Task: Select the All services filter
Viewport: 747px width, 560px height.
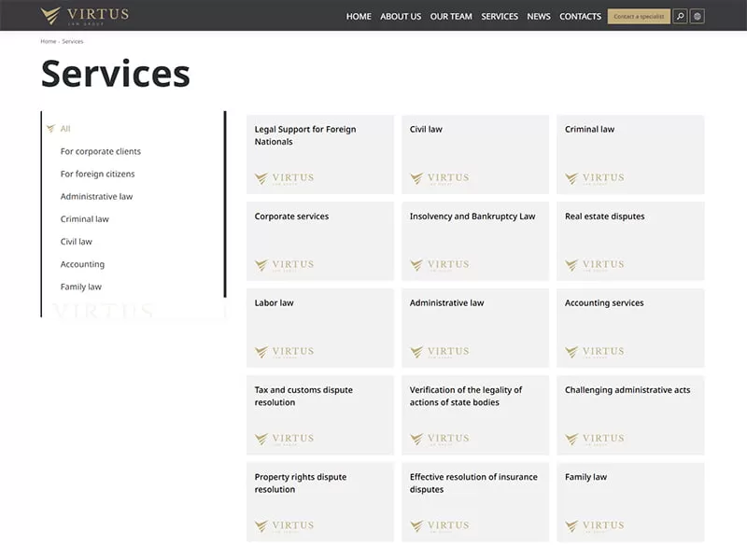Action: 65,129
